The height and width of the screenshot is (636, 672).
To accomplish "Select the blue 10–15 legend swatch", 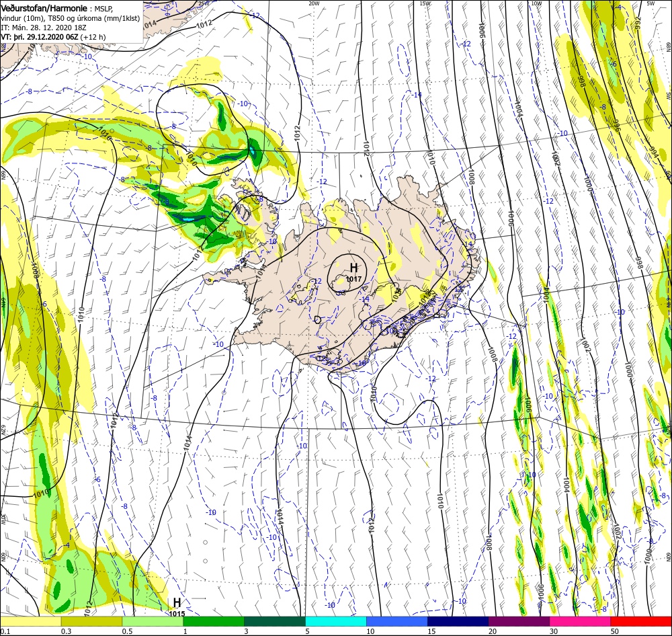I will pos(397,622).
